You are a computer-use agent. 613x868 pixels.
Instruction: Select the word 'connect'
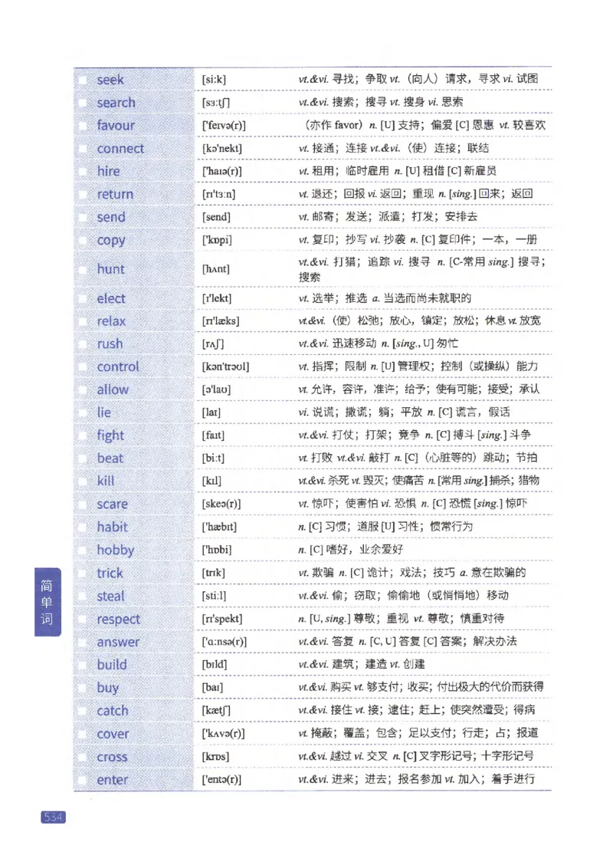[121, 148]
